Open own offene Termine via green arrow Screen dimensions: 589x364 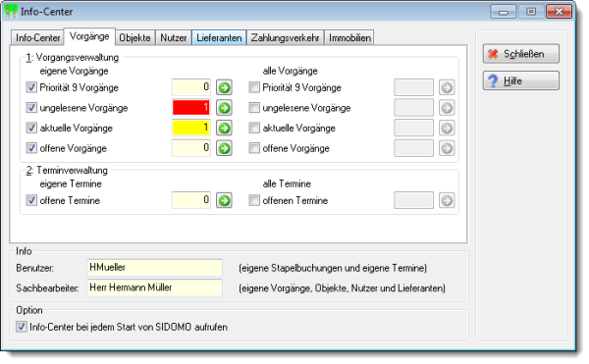pyautogui.click(x=224, y=200)
